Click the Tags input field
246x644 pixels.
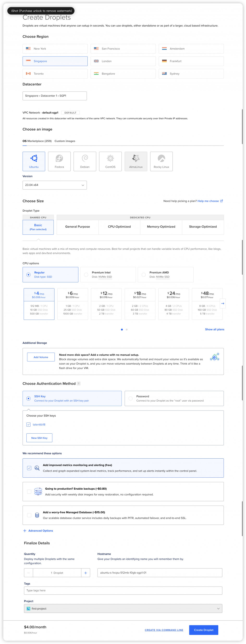click(x=123, y=591)
